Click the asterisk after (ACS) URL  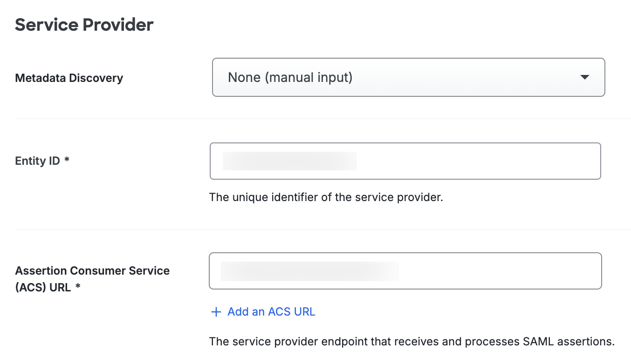coord(78,287)
